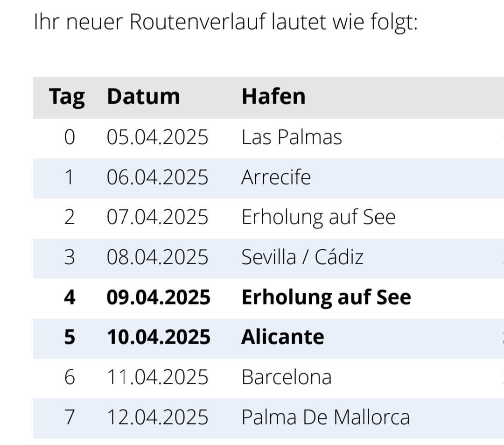
Task: Click the 'Tag' column header
Action: tap(67, 97)
